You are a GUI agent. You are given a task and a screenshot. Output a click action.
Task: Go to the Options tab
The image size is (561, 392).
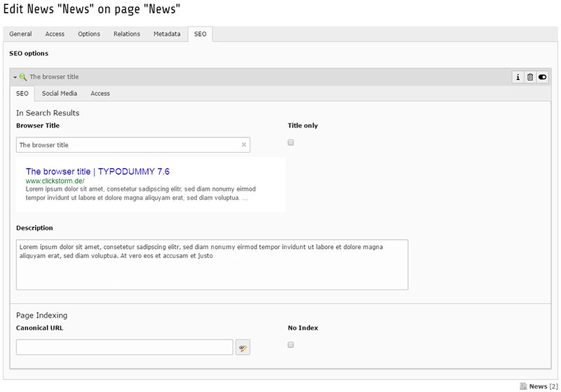pyautogui.click(x=89, y=34)
